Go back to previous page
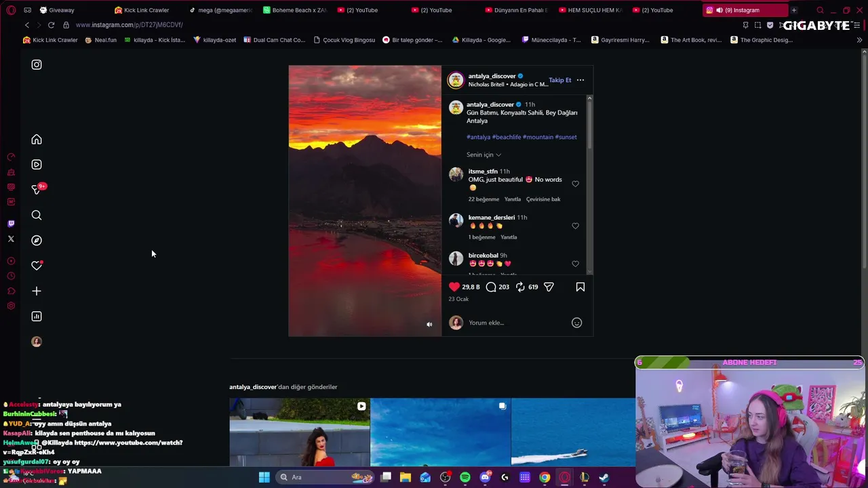The width and height of the screenshot is (868, 488). (27, 25)
